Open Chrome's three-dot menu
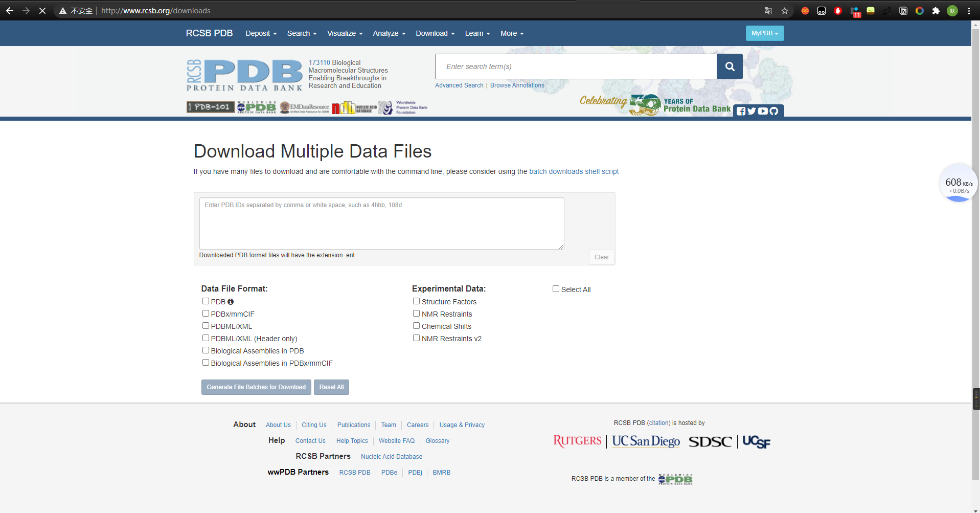This screenshot has height=513, width=980. 969,11
